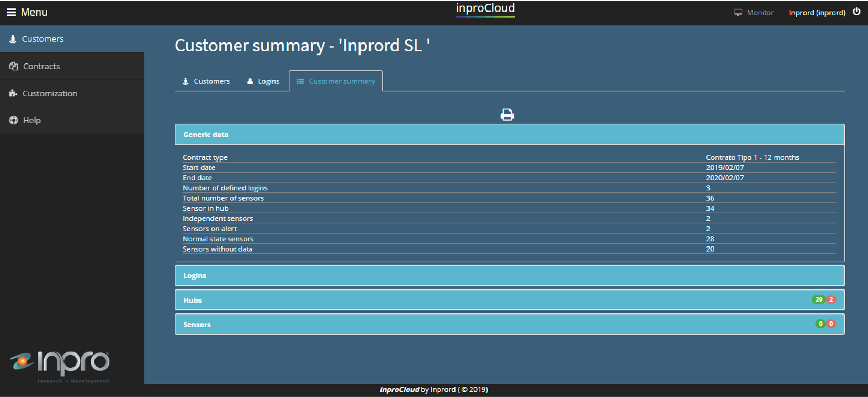The width and height of the screenshot is (868, 397).
Task: Click the Customers tab person icon
Action: tap(186, 81)
